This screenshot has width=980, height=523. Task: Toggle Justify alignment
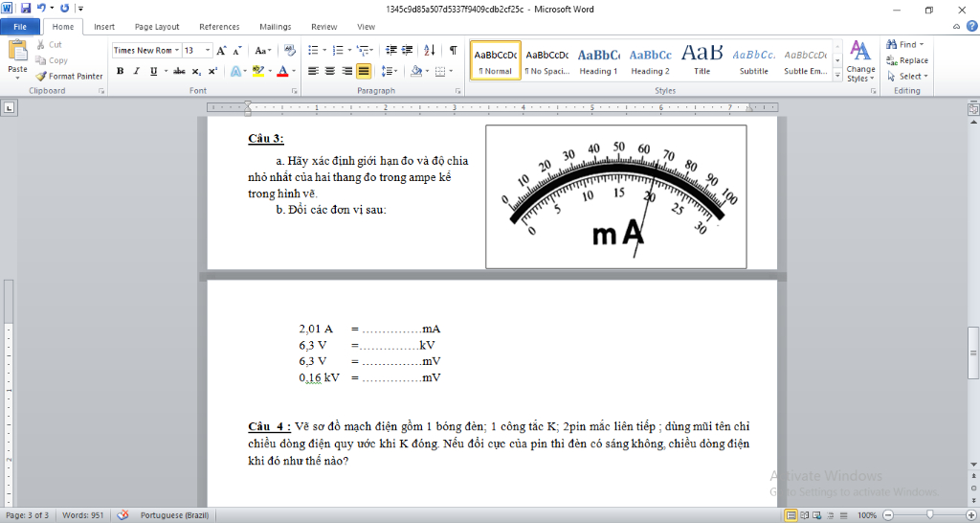[364, 71]
